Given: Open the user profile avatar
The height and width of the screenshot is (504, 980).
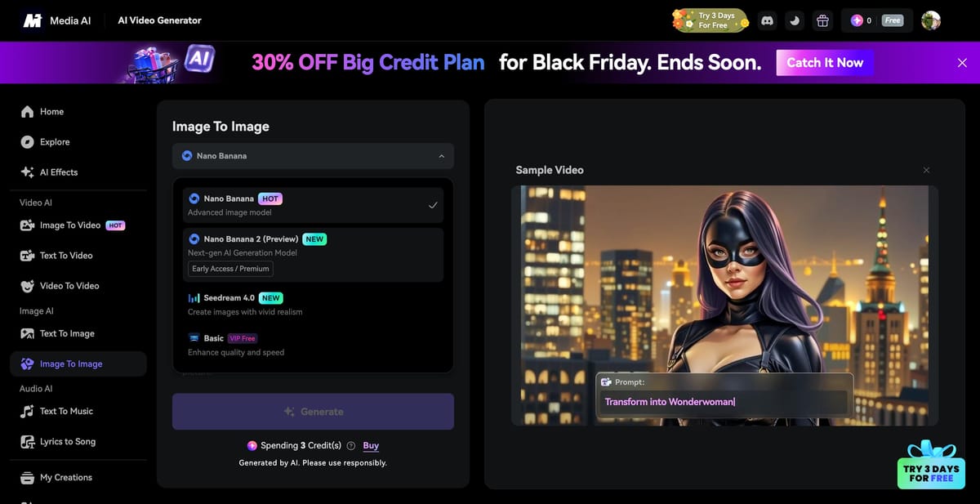Looking at the screenshot, I should (931, 20).
